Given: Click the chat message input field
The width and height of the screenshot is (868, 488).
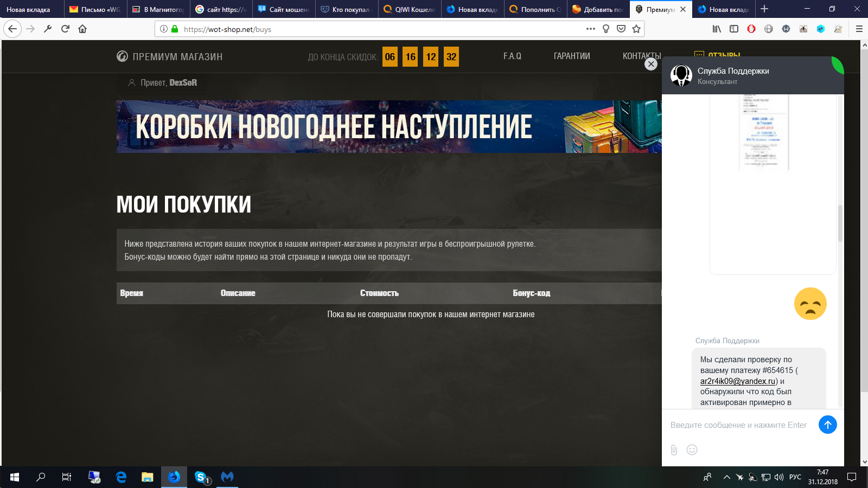Looking at the screenshot, I should (739, 425).
